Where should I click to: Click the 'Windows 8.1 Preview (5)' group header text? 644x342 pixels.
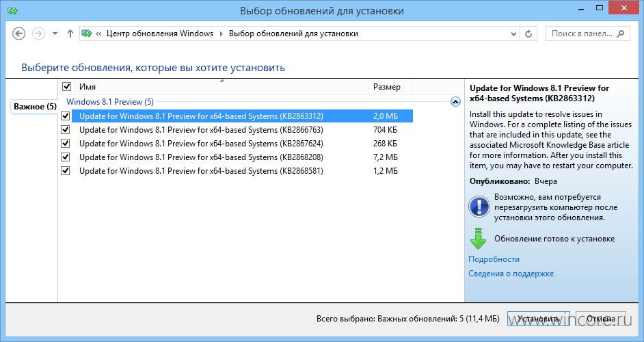point(110,102)
